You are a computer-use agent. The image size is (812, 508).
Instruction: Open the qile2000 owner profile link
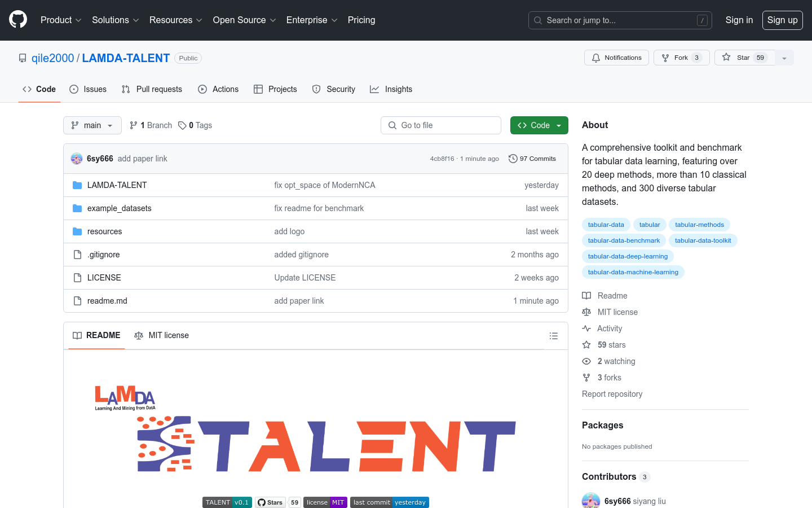(x=52, y=58)
